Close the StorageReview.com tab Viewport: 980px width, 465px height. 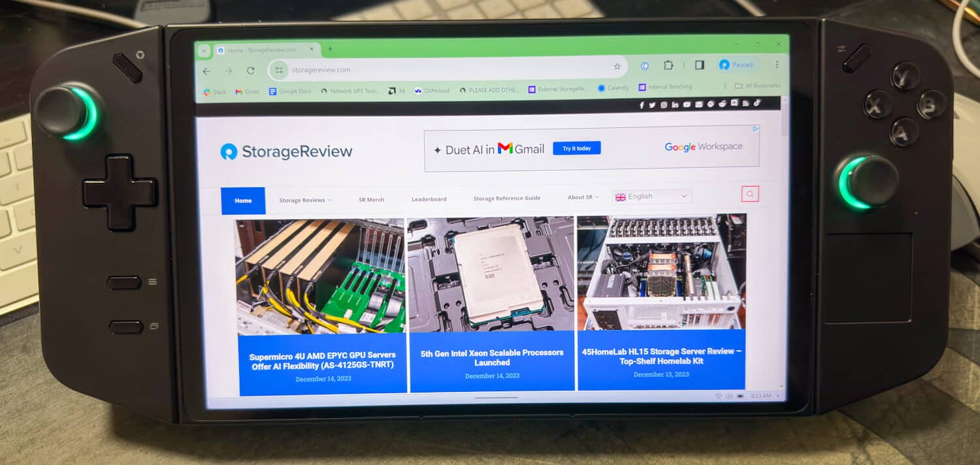point(312,49)
